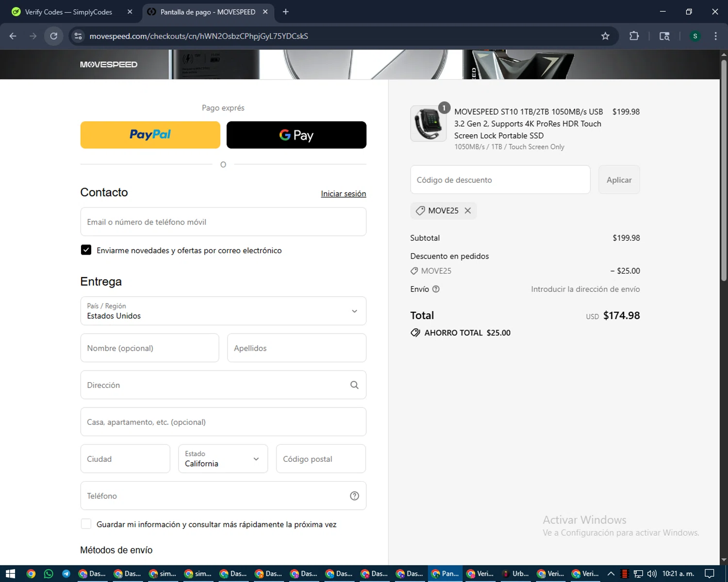The height and width of the screenshot is (582, 728).
Task: Close the Verify Codes browser tab
Action: (130, 12)
